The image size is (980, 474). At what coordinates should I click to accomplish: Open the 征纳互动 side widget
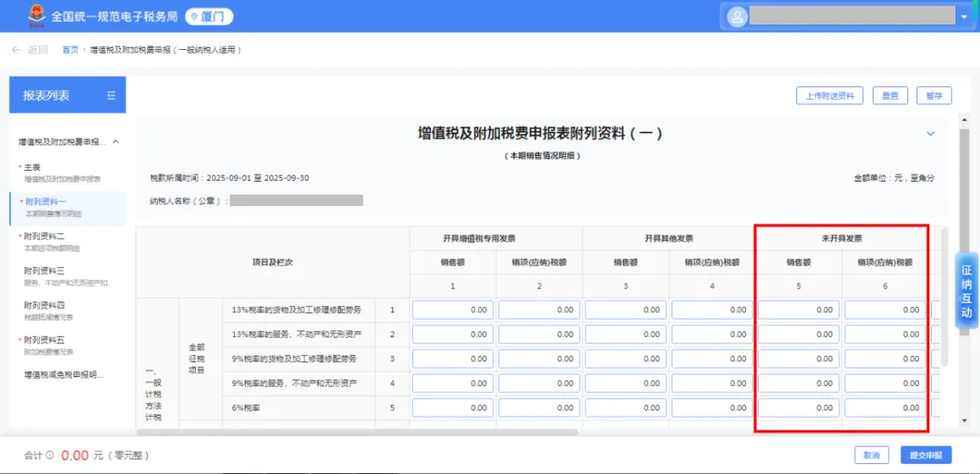(966, 291)
